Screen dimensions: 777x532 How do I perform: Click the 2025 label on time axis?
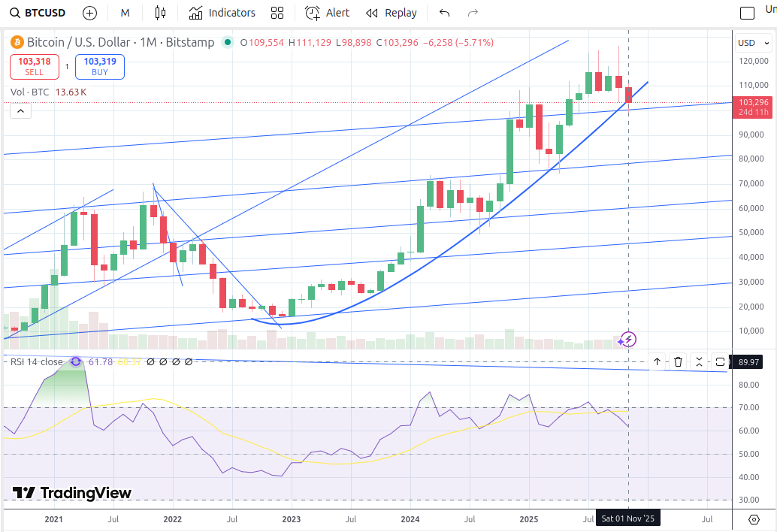529,519
